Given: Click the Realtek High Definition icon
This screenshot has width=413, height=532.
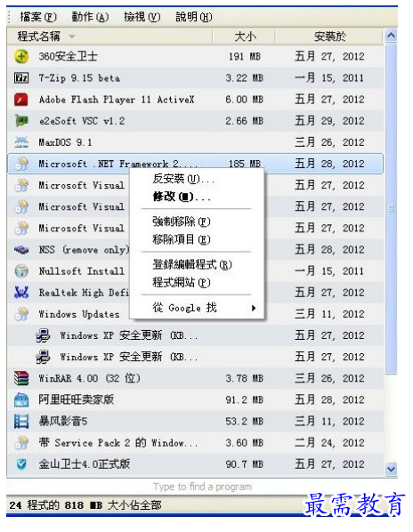Looking at the screenshot, I should tap(21, 293).
